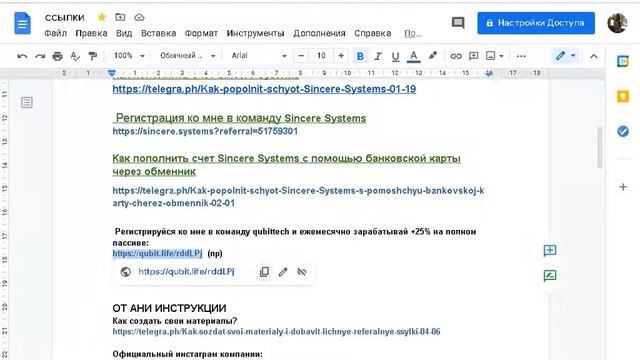
Task: Open text color picker
Action: tap(413, 56)
